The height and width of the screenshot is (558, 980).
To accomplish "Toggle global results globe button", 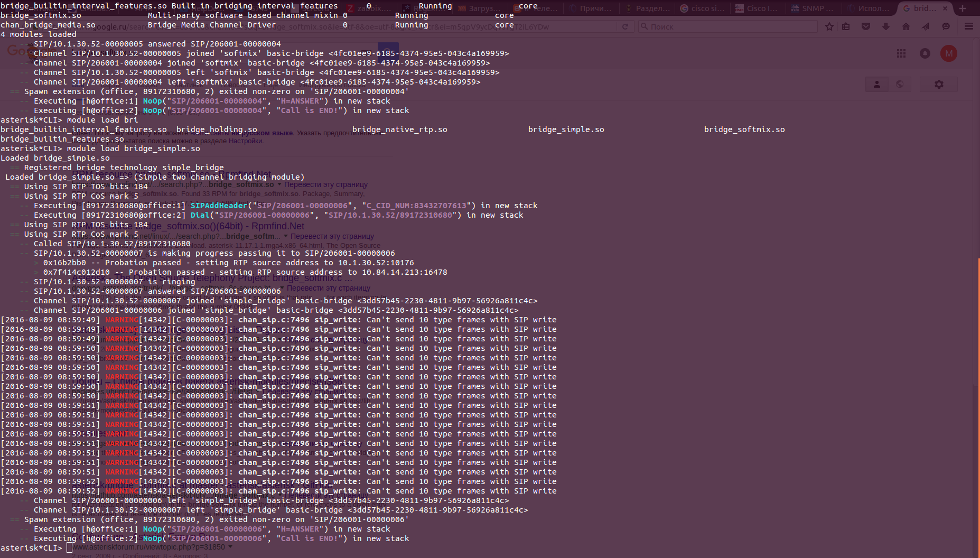I will pyautogui.click(x=900, y=84).
